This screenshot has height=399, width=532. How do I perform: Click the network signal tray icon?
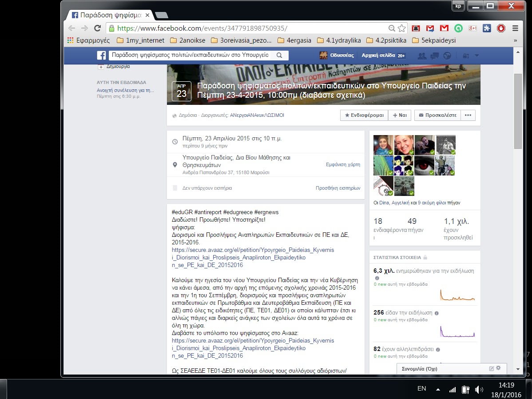[452, 390]
